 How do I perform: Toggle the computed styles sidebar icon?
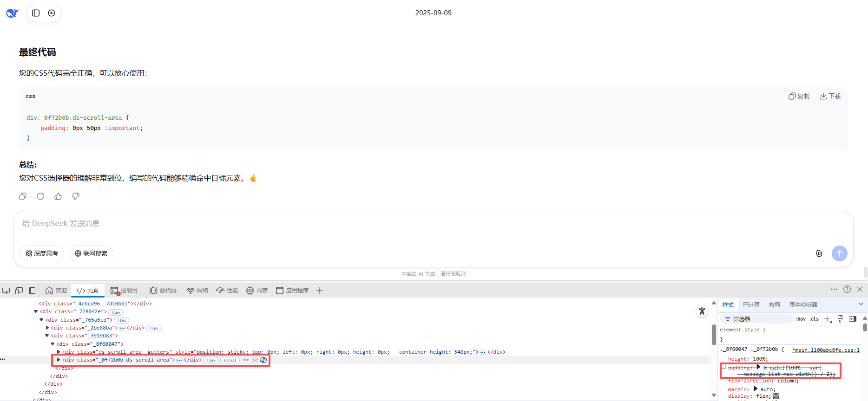(853, 319)
